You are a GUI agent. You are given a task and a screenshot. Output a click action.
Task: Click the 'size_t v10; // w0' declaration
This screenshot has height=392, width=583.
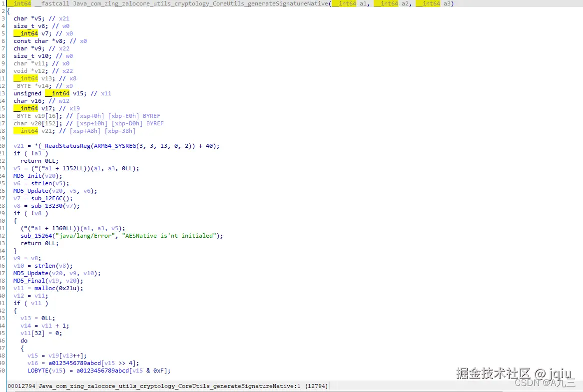pos(43,56)
